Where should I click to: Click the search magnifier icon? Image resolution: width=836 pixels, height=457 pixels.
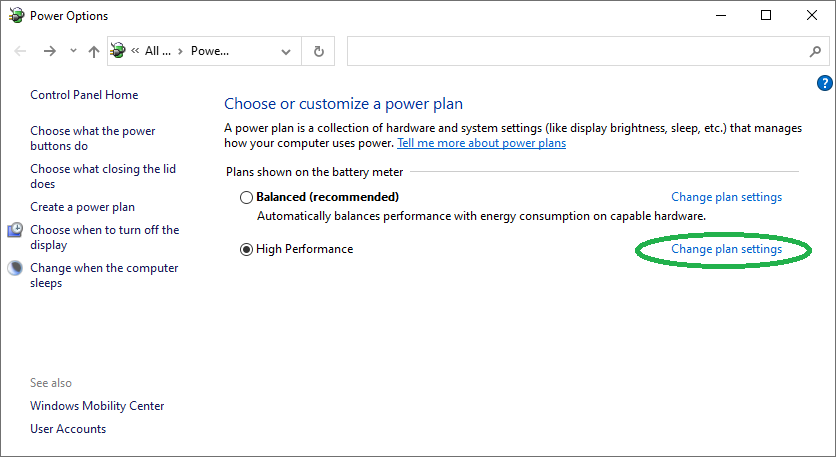tap(814, 51)
